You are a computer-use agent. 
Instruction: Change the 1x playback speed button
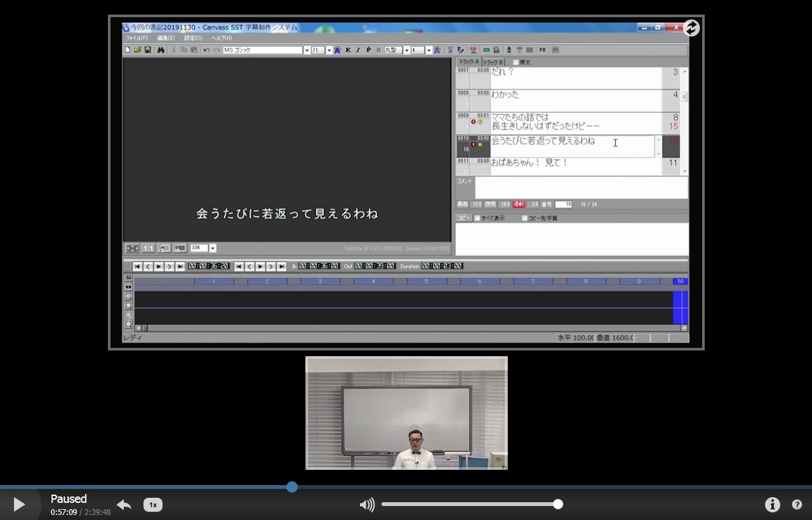click(153, 505)
